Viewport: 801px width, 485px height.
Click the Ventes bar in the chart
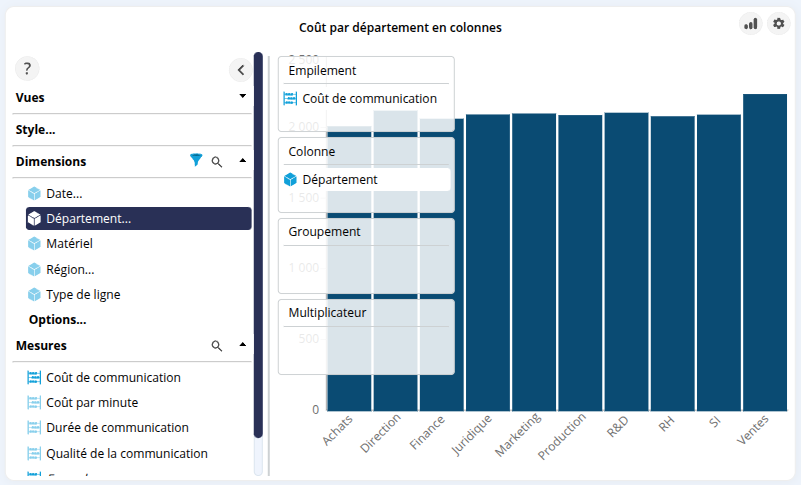pos(764,250)
